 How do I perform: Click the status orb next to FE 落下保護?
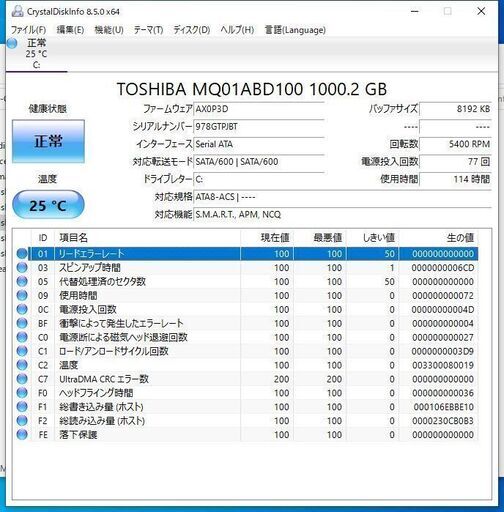(x=22, y=435)
